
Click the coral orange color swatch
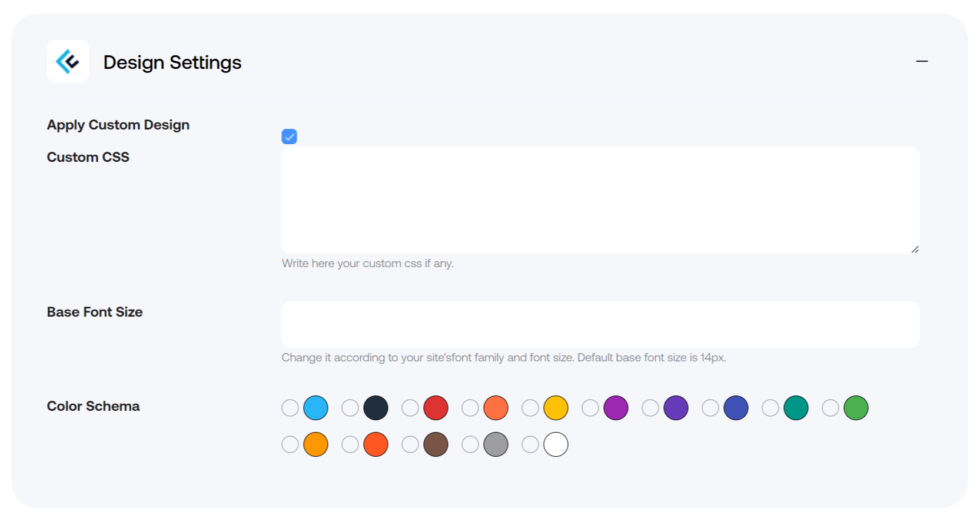point(496,408)
